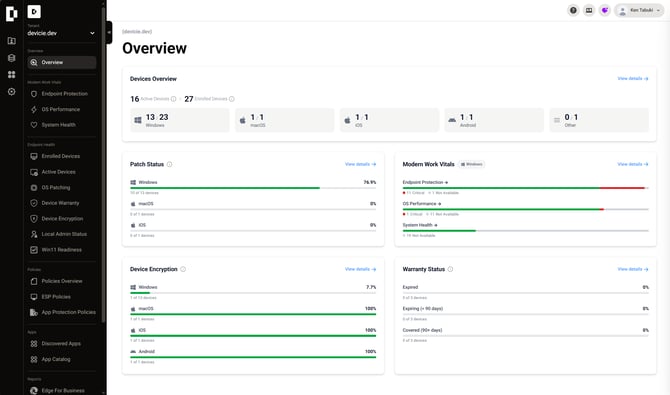Open the settings gear icon in left rail
Screen dimensions: 670x395
click(x=12, y=91)
